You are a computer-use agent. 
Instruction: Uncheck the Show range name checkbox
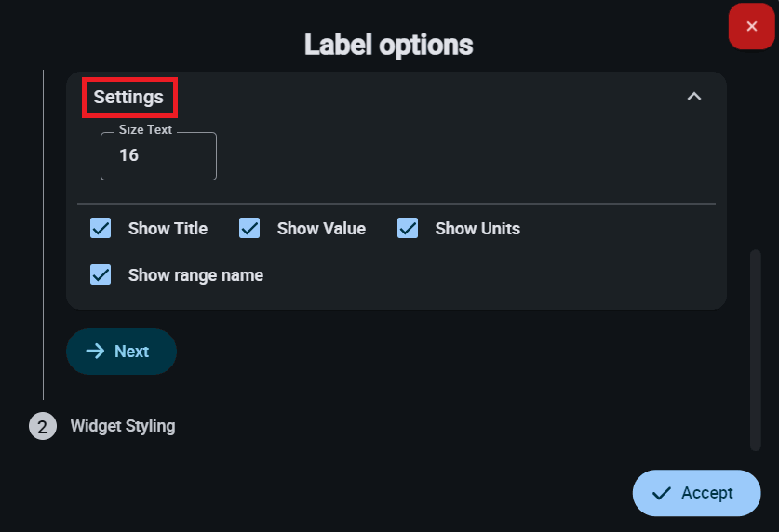point(101,275)
